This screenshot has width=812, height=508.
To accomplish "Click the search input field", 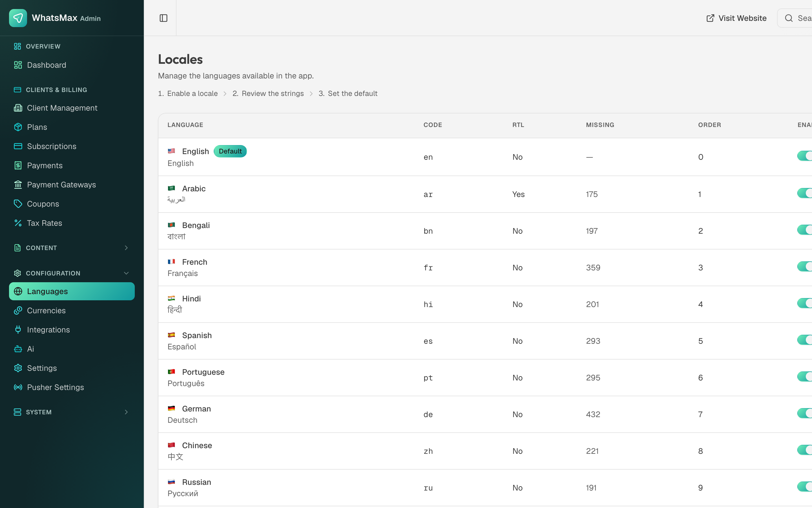I will click(x=795, y=18).
